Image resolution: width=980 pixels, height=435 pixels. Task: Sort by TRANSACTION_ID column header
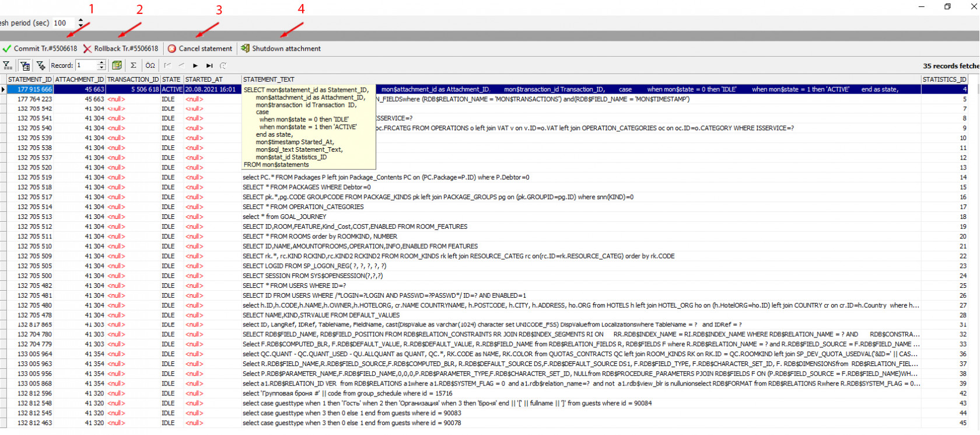click(133, 79)
